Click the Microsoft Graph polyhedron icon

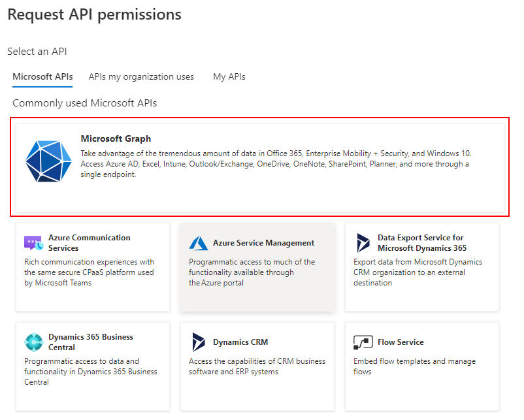48,161
